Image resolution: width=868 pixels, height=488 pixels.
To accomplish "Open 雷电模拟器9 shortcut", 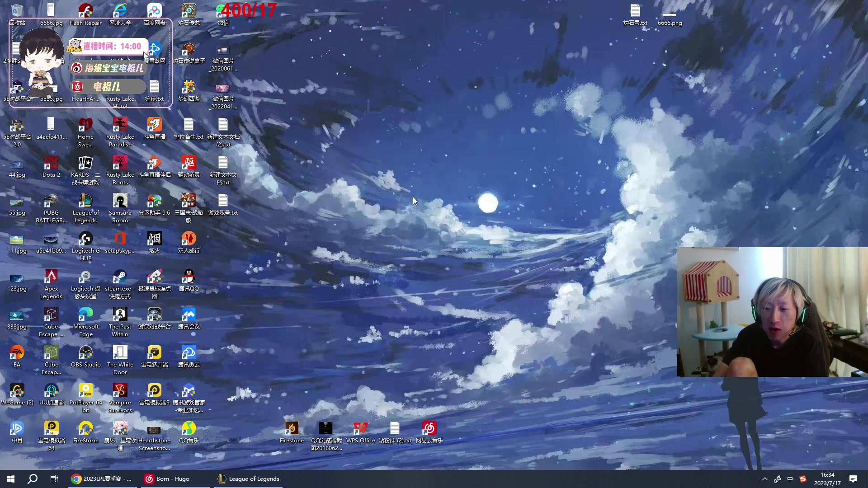I will (x=154, y=394).
